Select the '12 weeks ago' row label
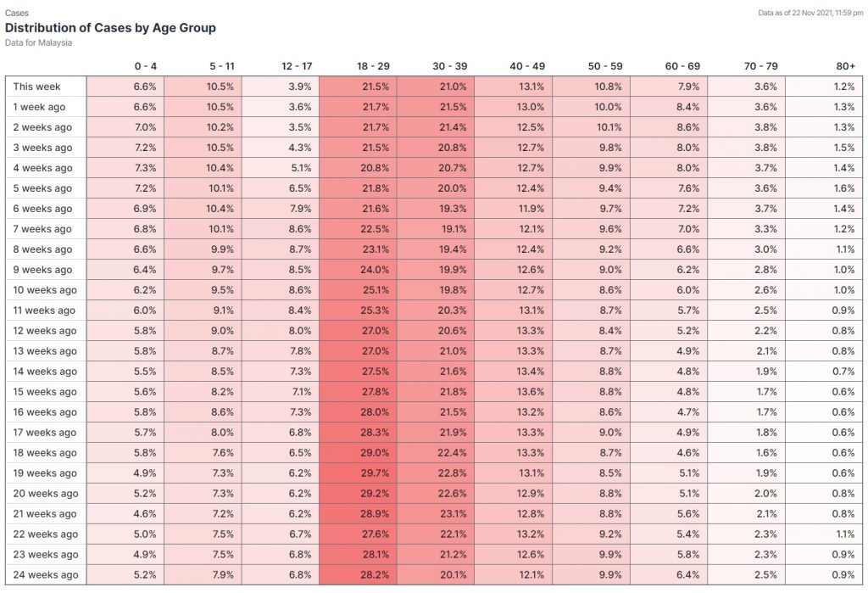The image size is (868, 593). [44, 331]
